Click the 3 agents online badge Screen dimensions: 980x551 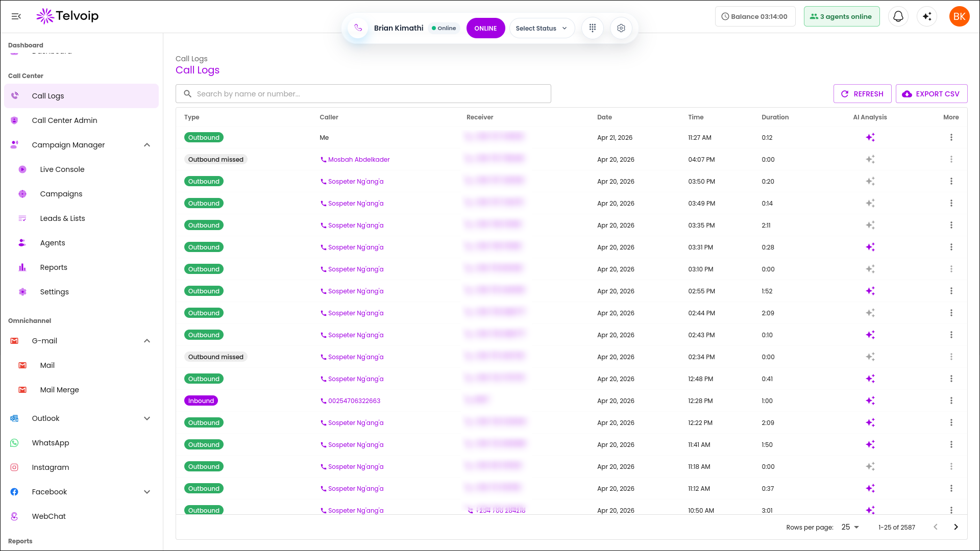841,16
